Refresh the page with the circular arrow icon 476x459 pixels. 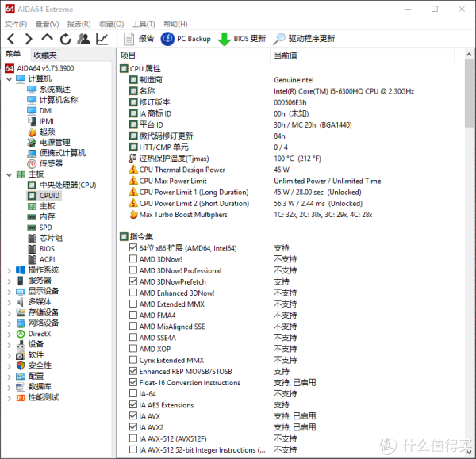coord(65,39)
